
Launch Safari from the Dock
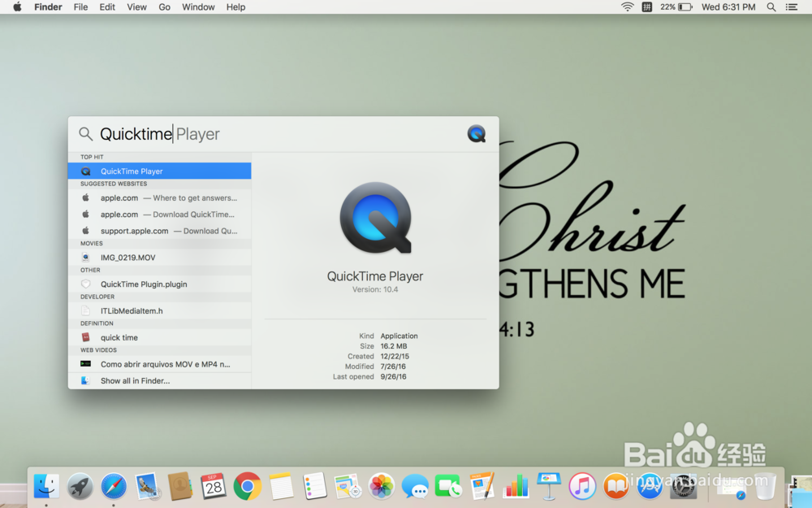114,486
